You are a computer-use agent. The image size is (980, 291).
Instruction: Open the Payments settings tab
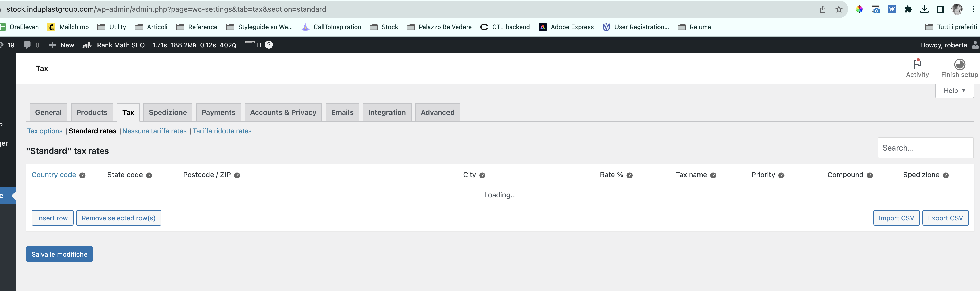pos(218,112)
